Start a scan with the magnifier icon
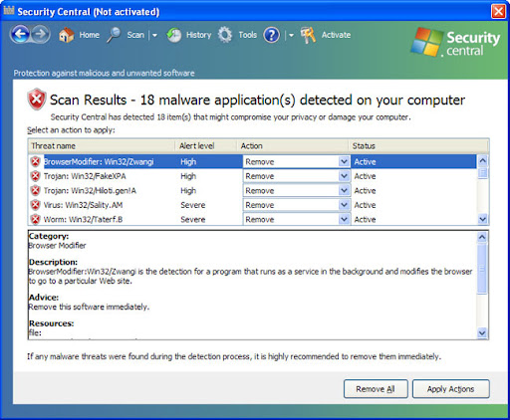 [114, 35]
